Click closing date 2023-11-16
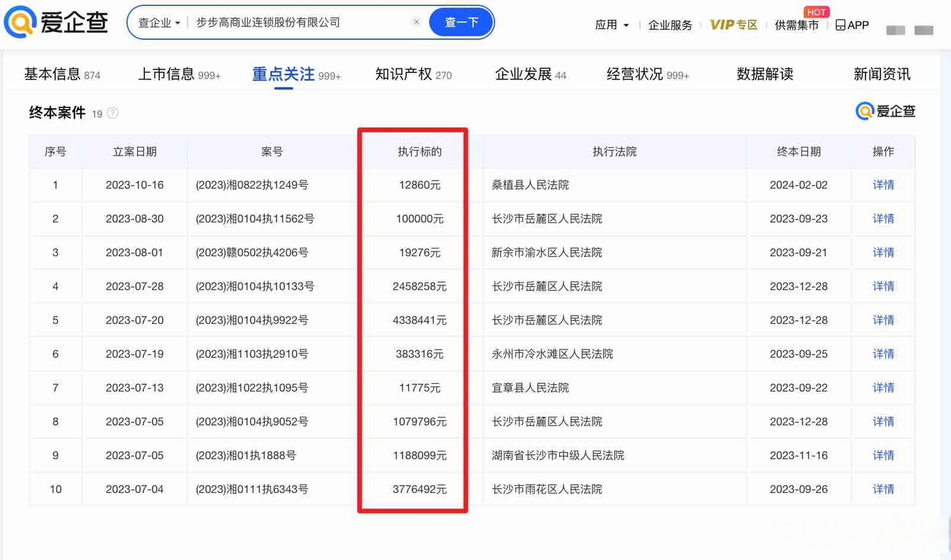Viewport: 951px width, 560px height. click(799, 455)
